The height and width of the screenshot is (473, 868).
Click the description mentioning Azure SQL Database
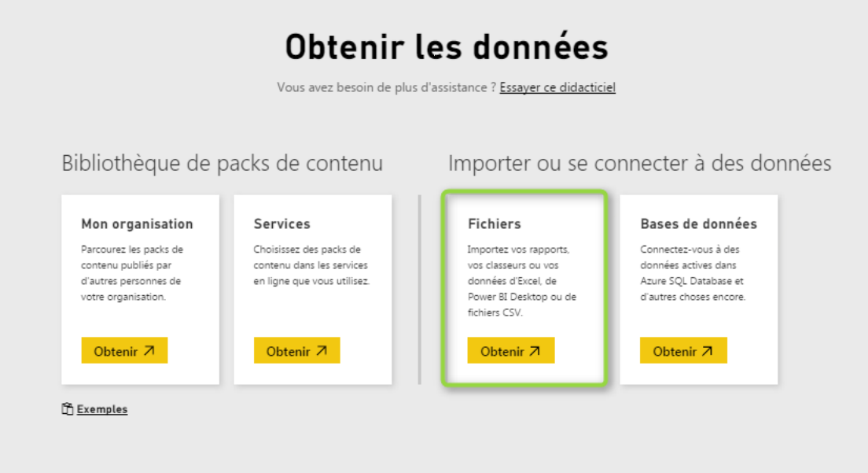point(693,273)
